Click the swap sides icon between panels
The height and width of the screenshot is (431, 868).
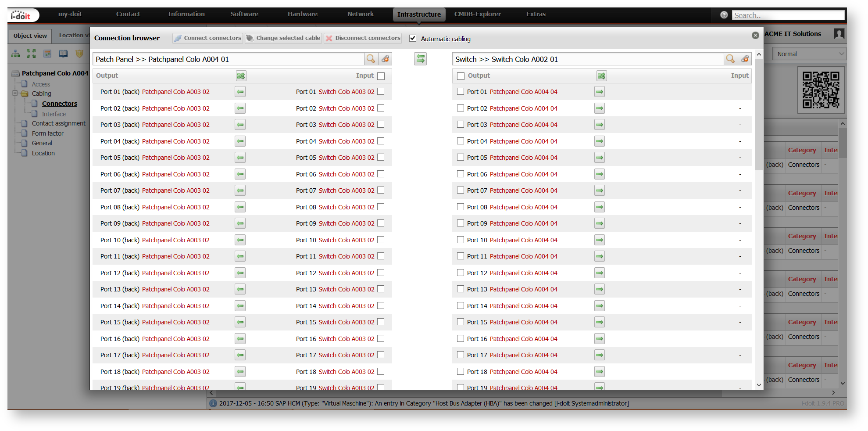coord(420,59)
